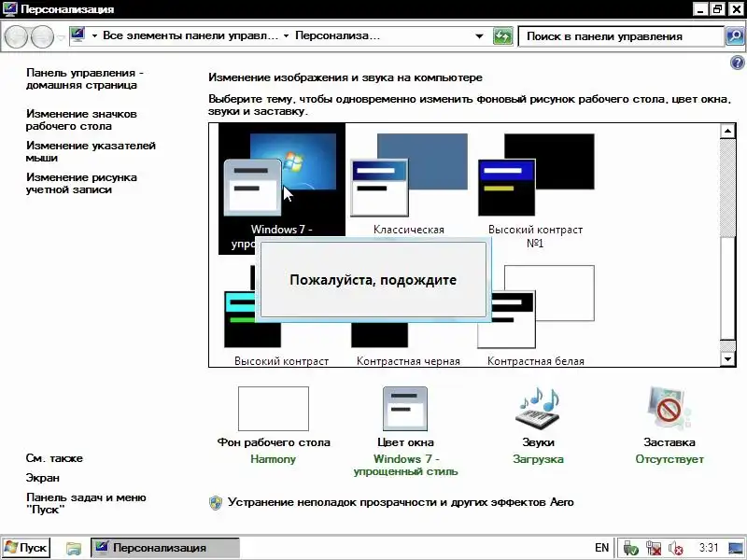
Task: Click the safely remove hardware tray icon
Action: (x=631, y=548)
